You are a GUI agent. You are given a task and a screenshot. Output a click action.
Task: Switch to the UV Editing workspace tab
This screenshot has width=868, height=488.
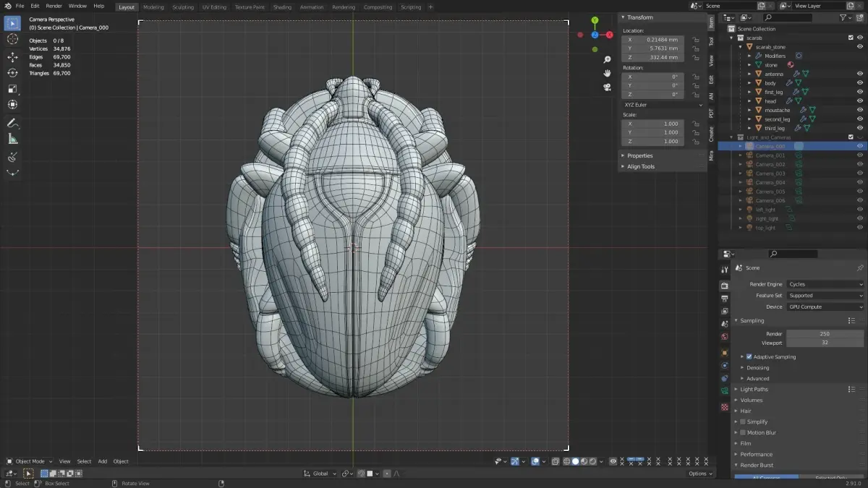(214, 7)
